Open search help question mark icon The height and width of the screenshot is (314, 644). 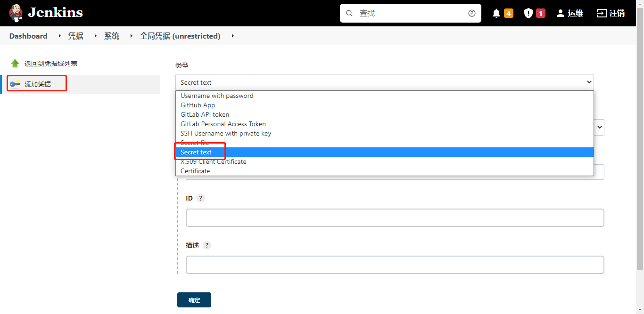[472, 13]
